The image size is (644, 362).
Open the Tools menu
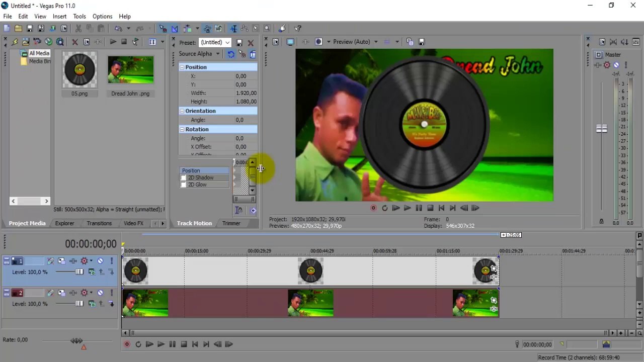click(79, 17)
